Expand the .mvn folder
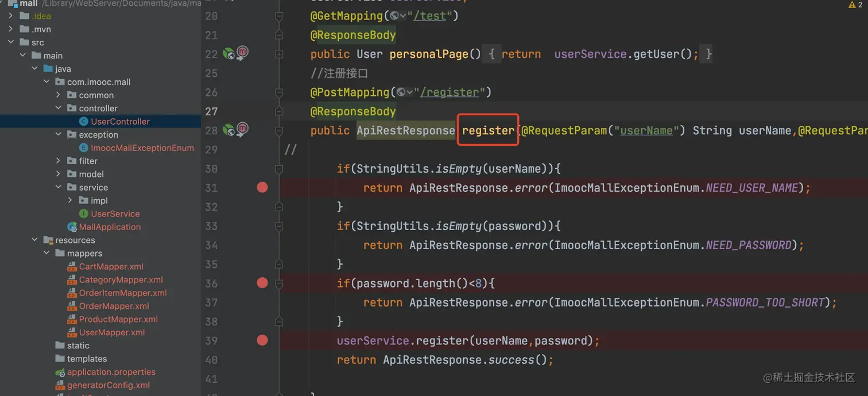 point(11,29)
